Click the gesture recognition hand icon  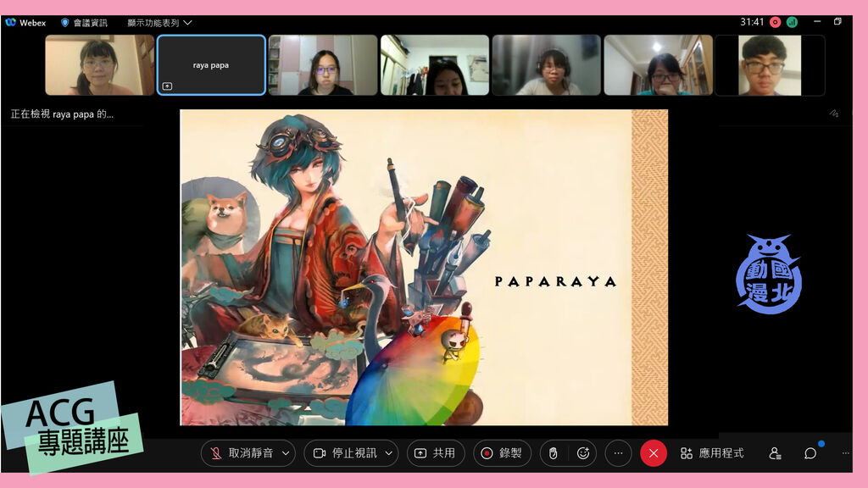click(553, 453)
